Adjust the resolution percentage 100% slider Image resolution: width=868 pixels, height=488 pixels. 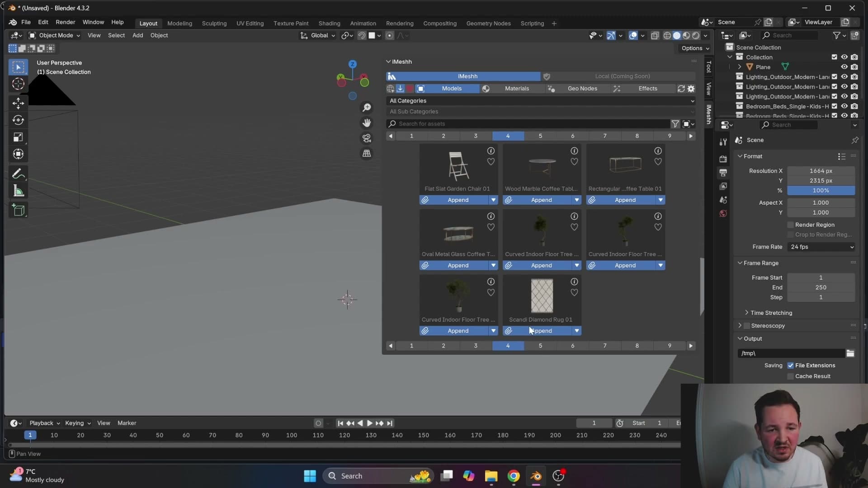pyautogui.click(x=821, y=191)
